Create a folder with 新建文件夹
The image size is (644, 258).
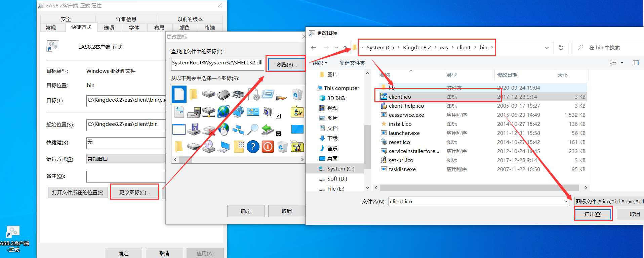pos(352,63)
